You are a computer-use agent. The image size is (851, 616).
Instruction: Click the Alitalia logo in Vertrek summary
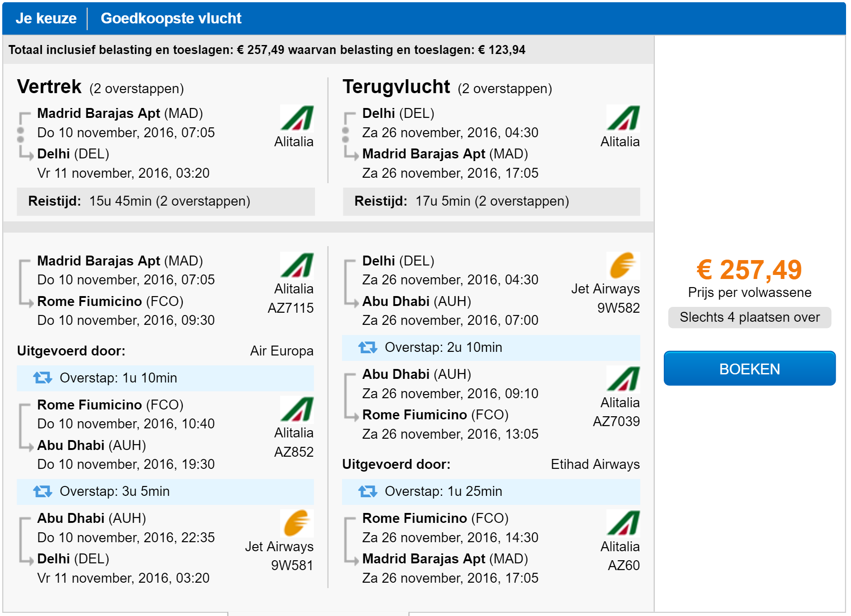tap(297, 118)
